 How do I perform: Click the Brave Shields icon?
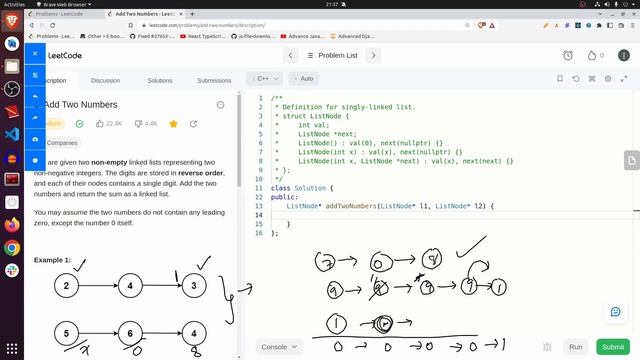coord(482,25)
